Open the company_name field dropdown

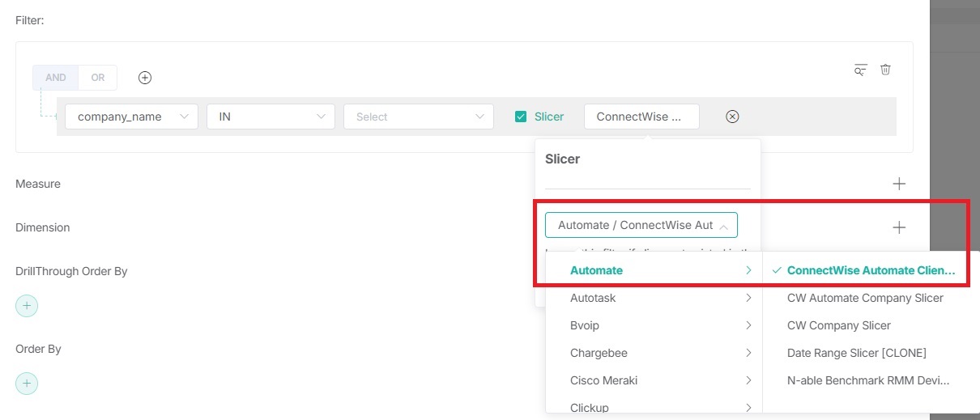point(131,117)
